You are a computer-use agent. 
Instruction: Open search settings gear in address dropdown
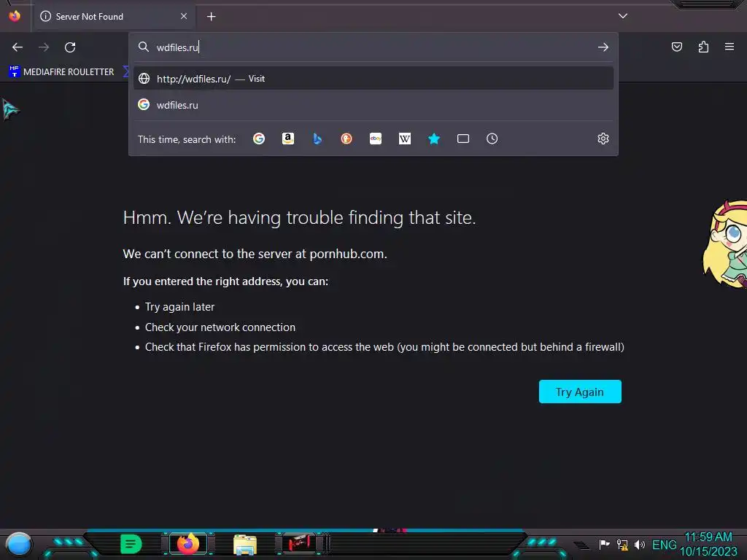coord(603,139)
